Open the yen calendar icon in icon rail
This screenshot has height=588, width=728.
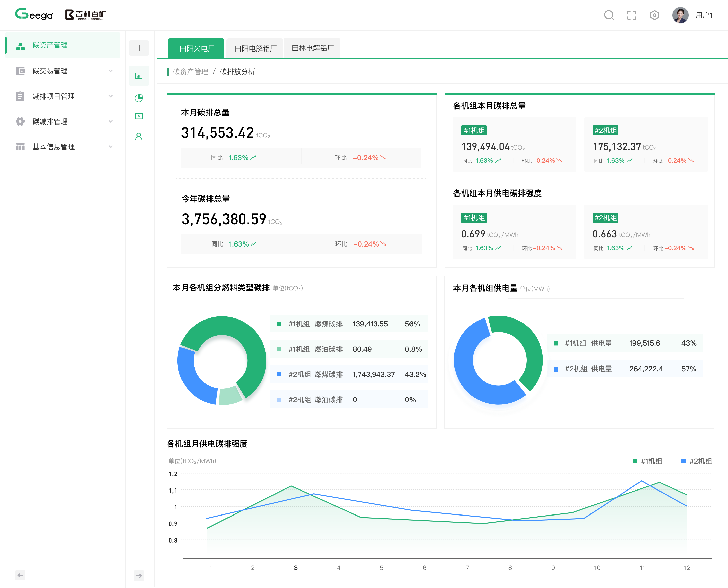click(x=139, y=116)
